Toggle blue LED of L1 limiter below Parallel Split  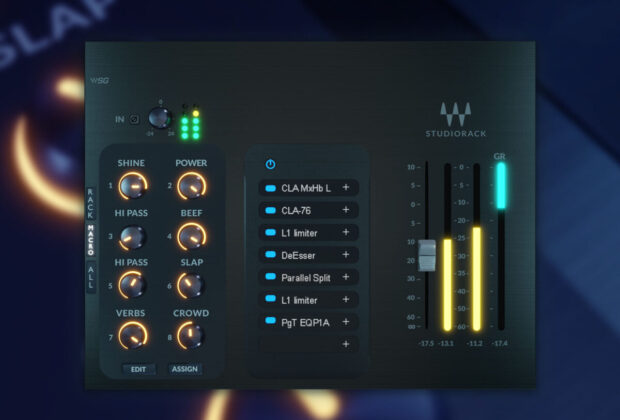[x=270, y=299]
